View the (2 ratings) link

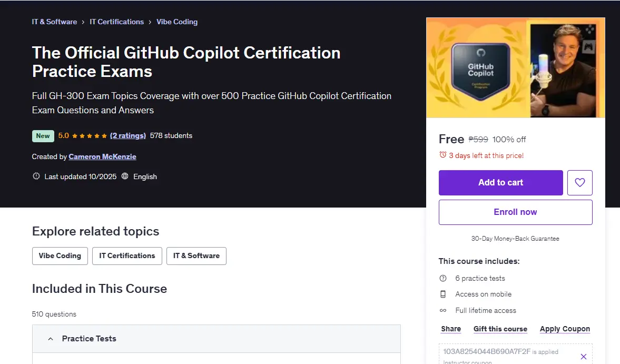click(127, 135)
